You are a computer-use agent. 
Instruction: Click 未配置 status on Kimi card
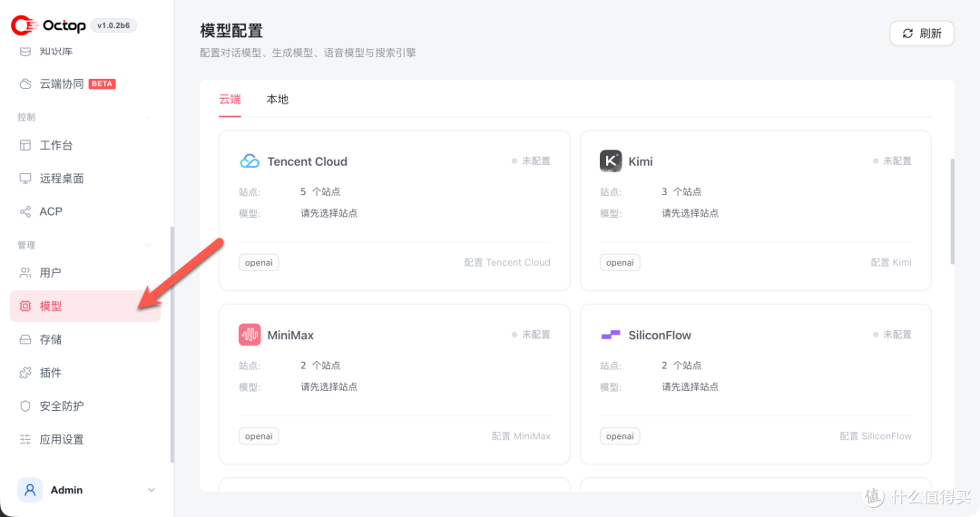click(892, 161)
